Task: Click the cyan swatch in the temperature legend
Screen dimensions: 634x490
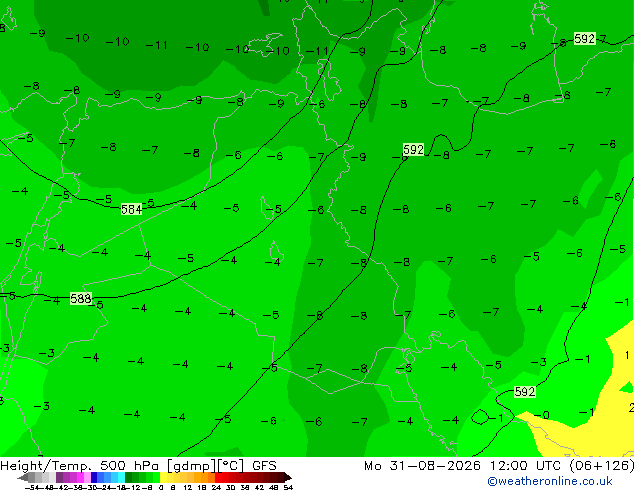Action: [121, 477]
